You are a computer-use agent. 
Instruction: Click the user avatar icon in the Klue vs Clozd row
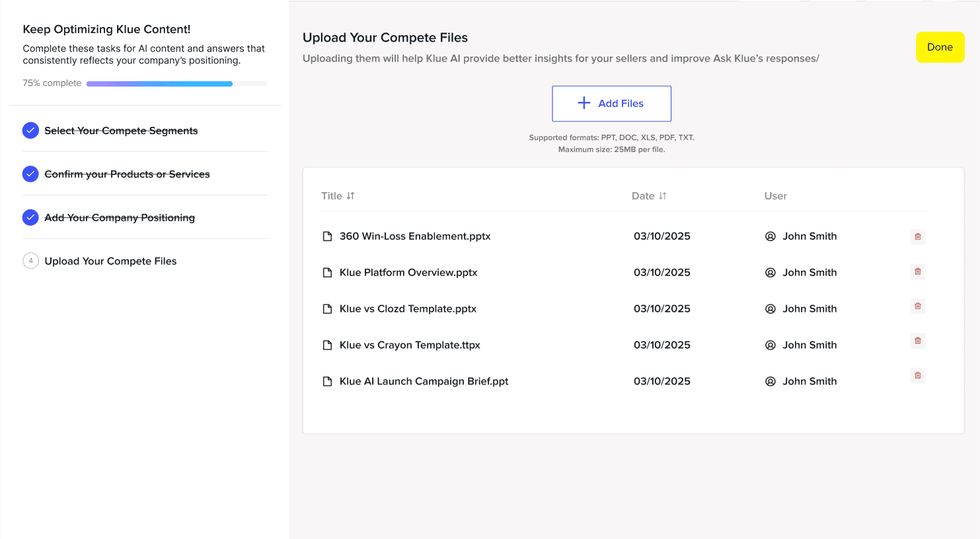pos(770,309)
